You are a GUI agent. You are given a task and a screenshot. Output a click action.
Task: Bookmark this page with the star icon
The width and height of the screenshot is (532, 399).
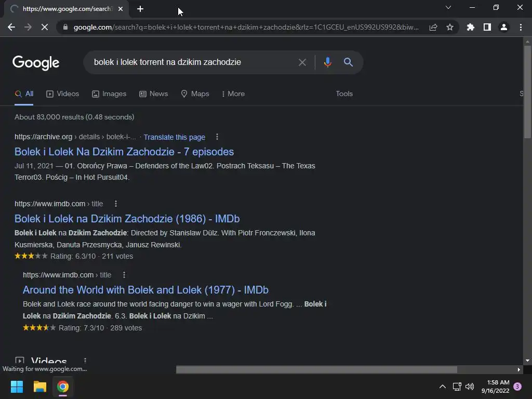[x=450, y=27]
